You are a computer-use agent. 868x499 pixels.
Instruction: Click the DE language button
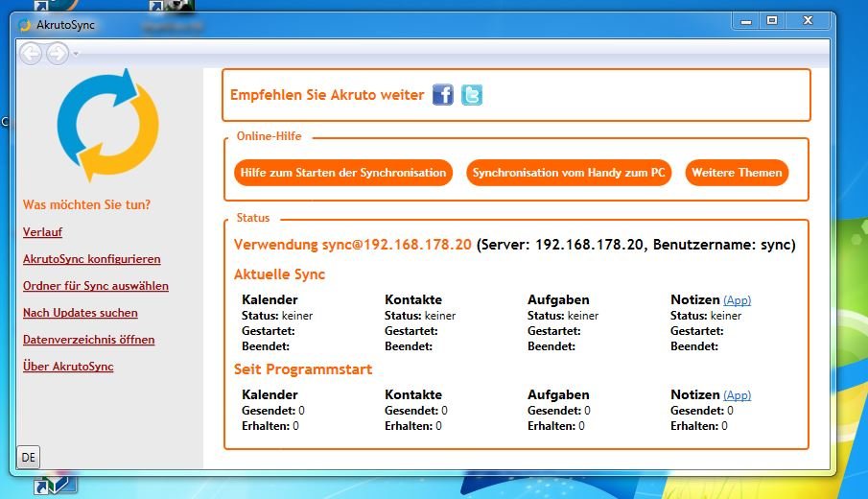[x=28, y=458]
